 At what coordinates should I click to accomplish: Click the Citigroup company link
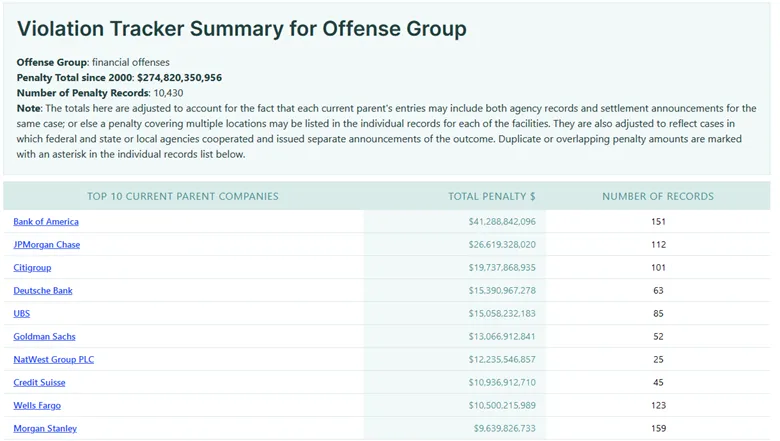[x=32, y=267]
